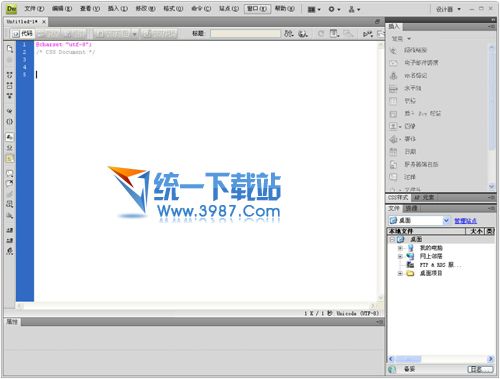Collapse the 桌面 root tree node
Viewport: 500px width, 379px height.
(x=392, y=239)
